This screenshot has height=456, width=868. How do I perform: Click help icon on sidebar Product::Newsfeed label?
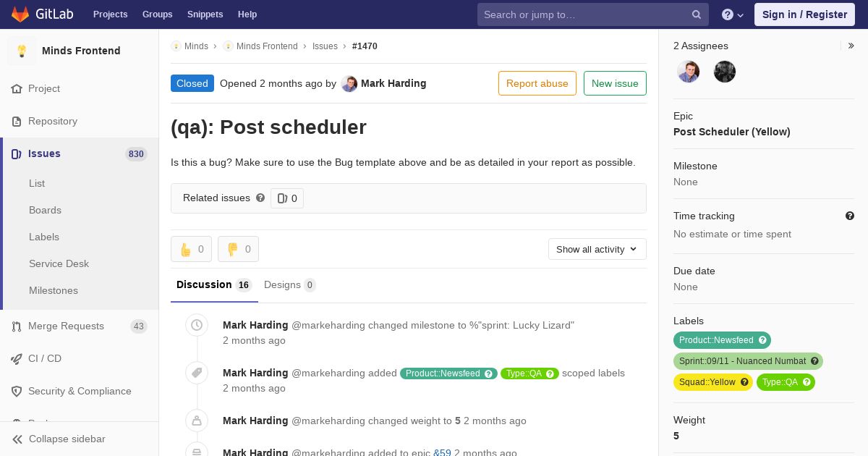point(762,340)
